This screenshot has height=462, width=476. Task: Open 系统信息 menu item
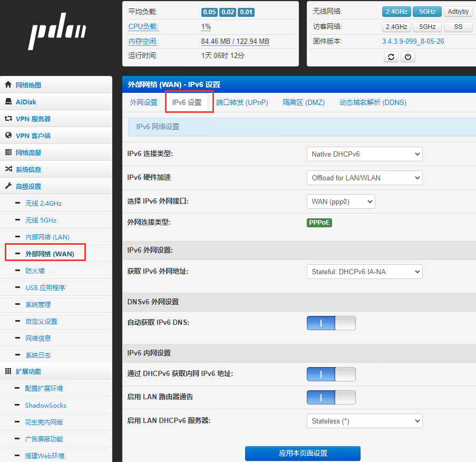tap(56, 169)
